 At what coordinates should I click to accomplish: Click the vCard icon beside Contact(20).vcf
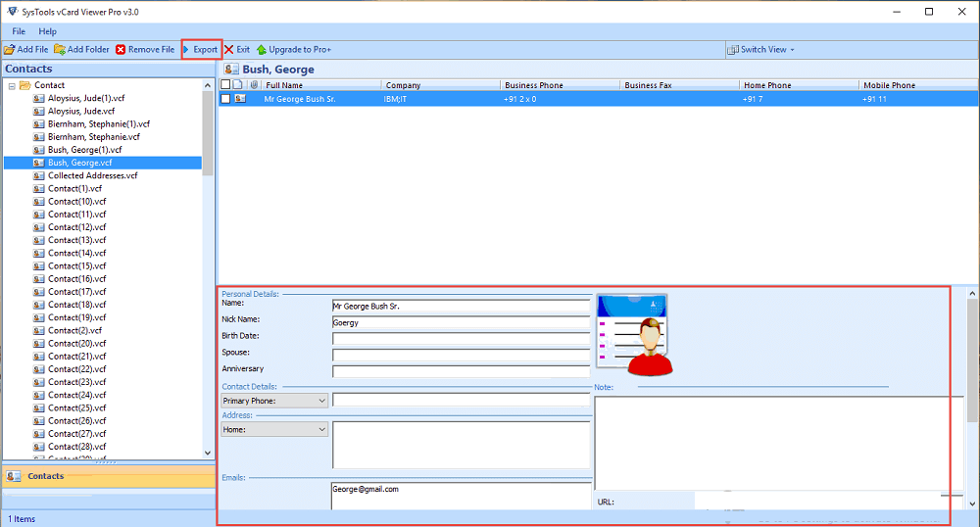coord(39,344)
